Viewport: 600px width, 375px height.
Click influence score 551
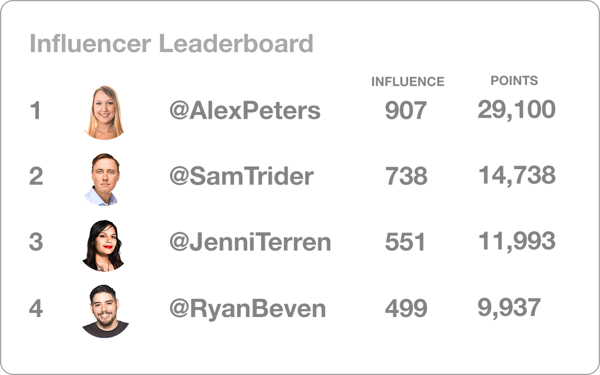[405, 242]
